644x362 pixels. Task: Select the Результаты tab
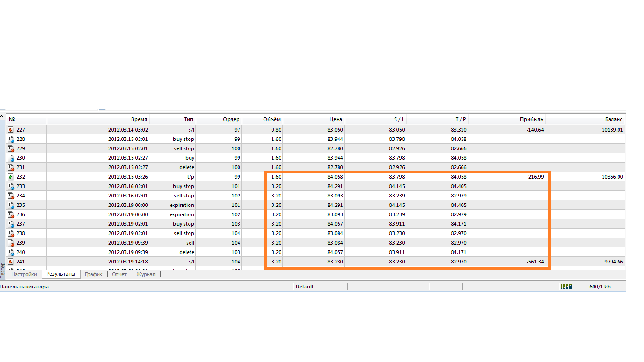[x=61, y=274]
